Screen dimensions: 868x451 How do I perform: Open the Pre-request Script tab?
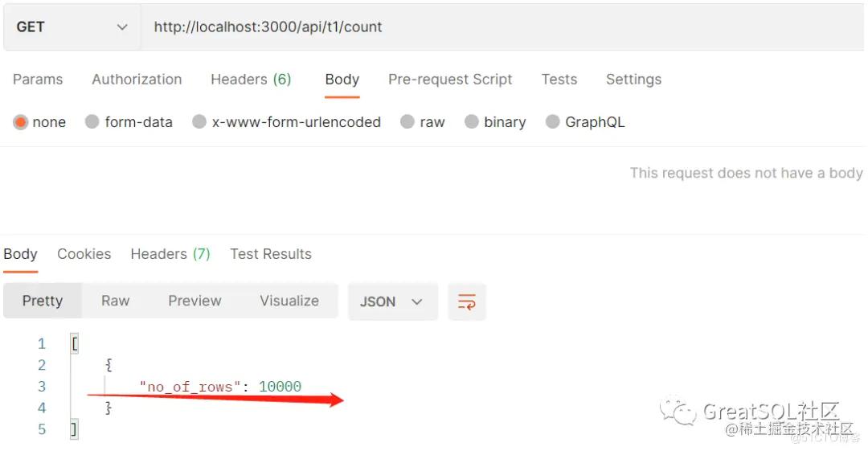[x=450, y=80]
